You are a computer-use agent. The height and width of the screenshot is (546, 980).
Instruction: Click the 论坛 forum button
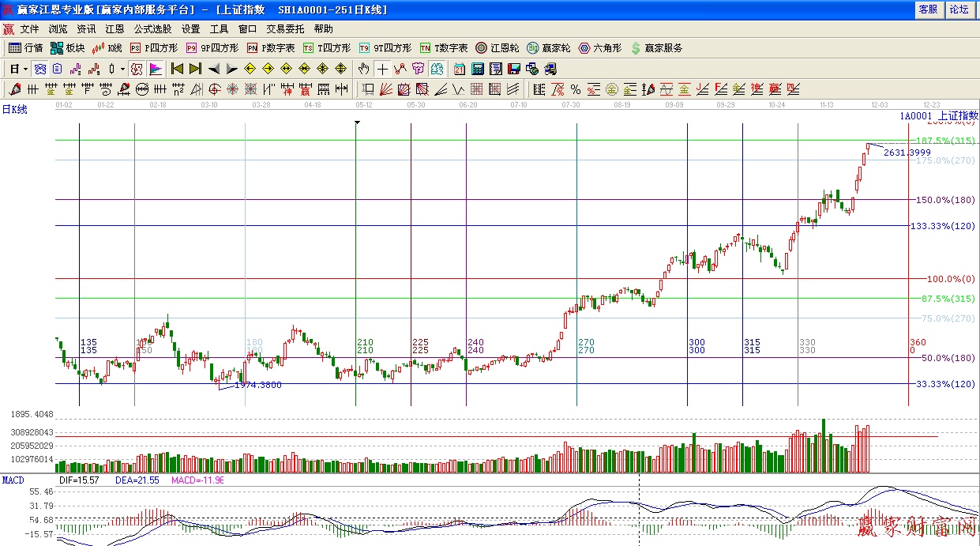point(959,9)
